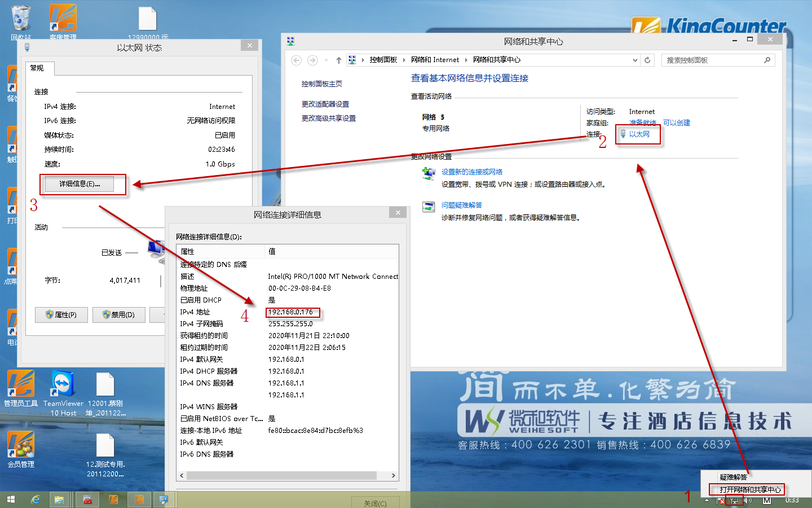This screenshot has height=508, width=812.
Task: Click the volume speaker tray icon
Action: tap(748, 500)
